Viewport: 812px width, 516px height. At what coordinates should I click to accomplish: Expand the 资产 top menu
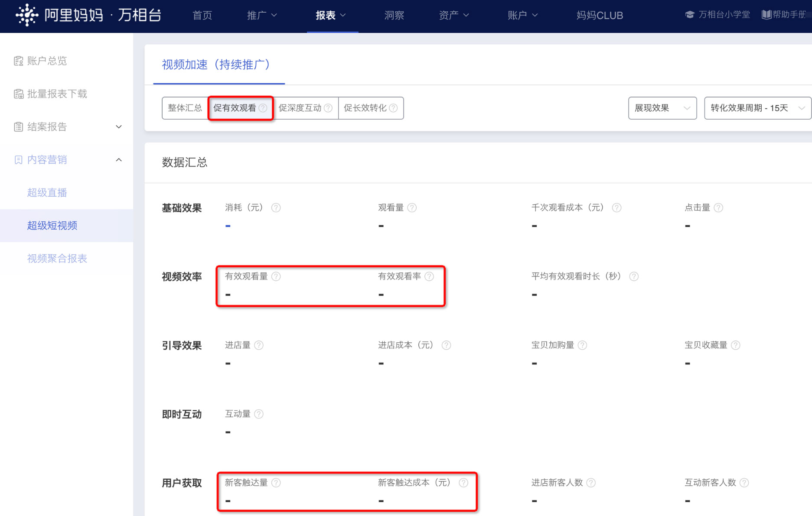click(x=454, y=16)
